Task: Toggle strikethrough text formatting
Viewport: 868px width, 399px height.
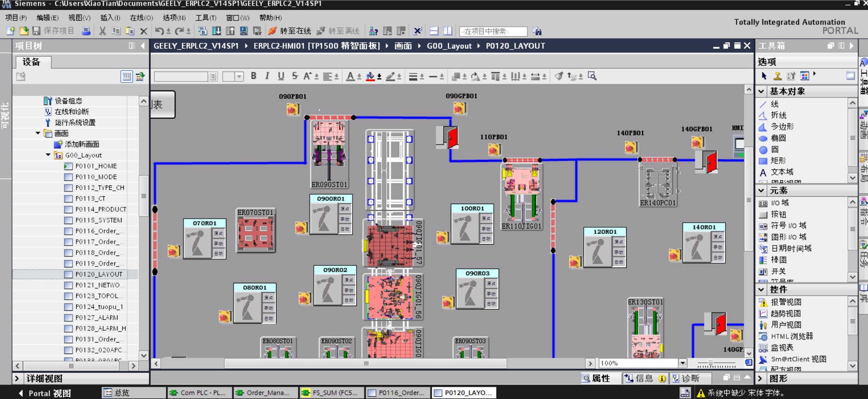Action: click(x=295, y=76)
